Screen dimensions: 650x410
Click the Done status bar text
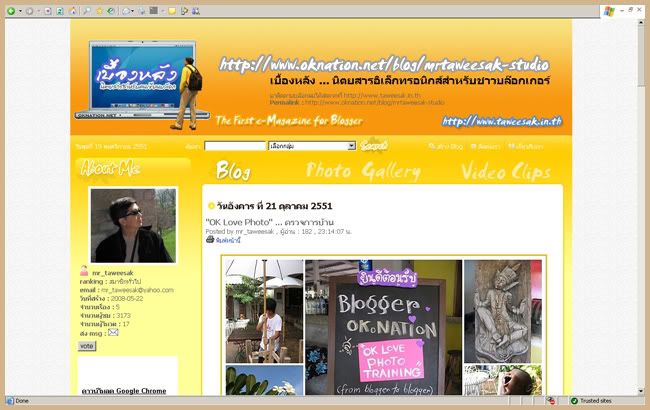pos(22,401)
